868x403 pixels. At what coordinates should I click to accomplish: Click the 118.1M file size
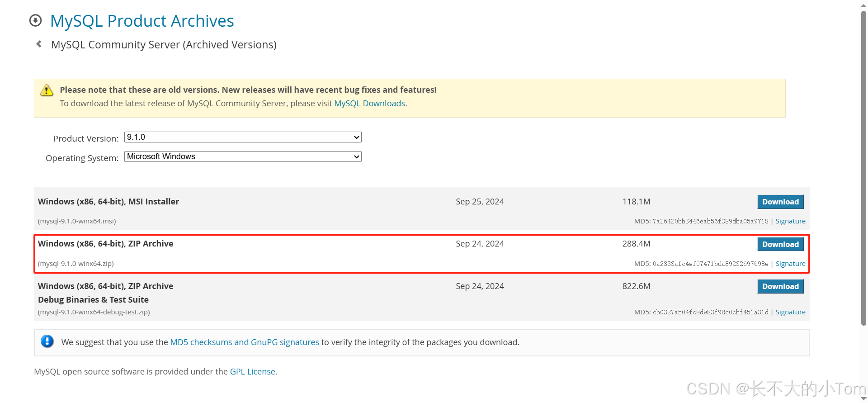tap(636, 202)
